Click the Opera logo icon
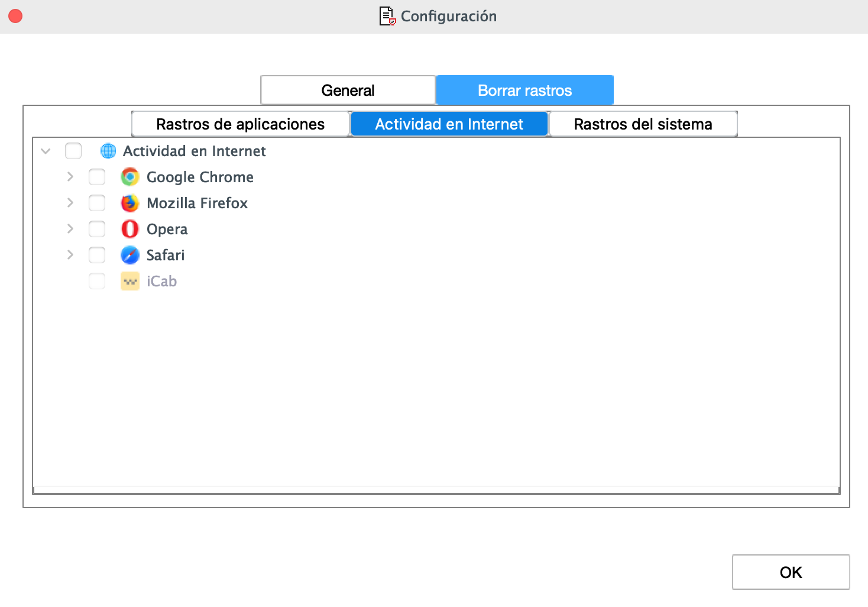 click(130, 229)
